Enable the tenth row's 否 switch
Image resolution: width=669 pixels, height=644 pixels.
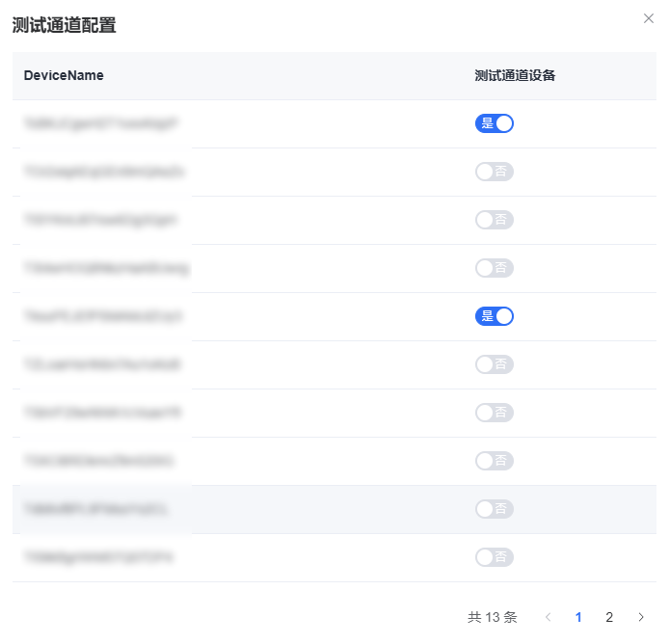point(495,557)
